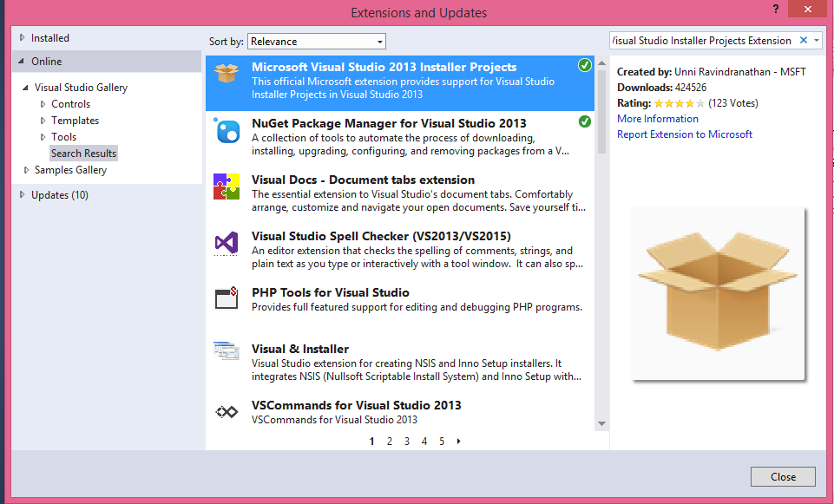
Task: Go to results page 4
Action: click(424, 442)
